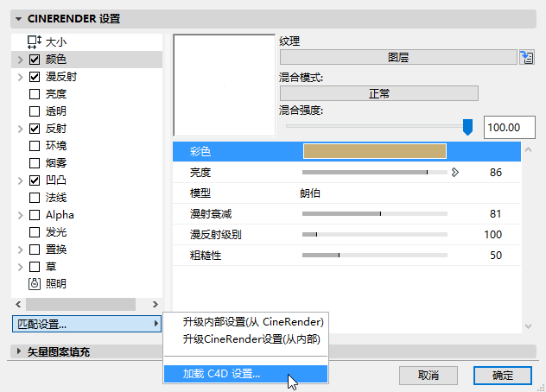Screen dimensions: 546x392
Task: Click the 亮度 slider arrow icon
Action: point(454,172)
